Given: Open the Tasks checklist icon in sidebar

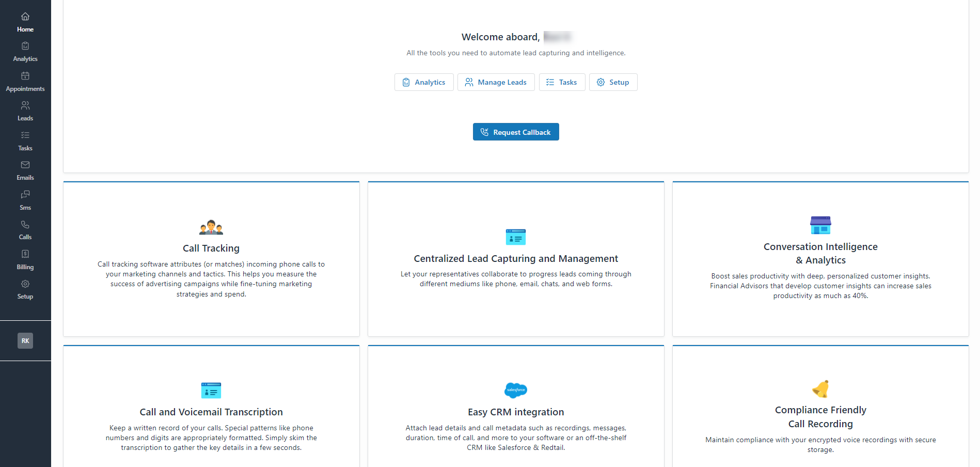Looking at the screenshot, I should pyautogui.click(x=25, y=135).
